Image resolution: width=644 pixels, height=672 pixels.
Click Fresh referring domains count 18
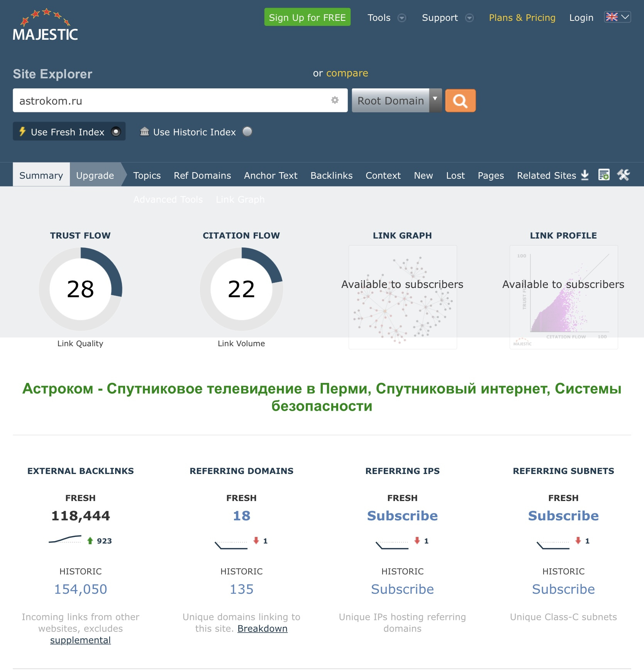point(242,516)
